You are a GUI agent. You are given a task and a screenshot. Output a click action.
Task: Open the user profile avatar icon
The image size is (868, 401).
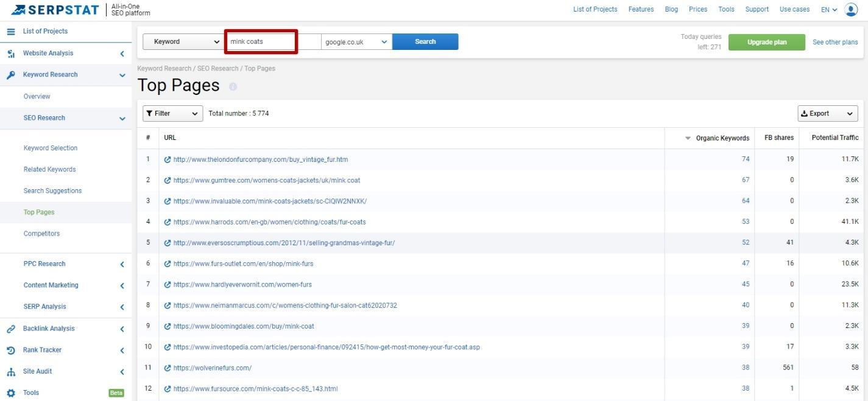pos(851,10)
